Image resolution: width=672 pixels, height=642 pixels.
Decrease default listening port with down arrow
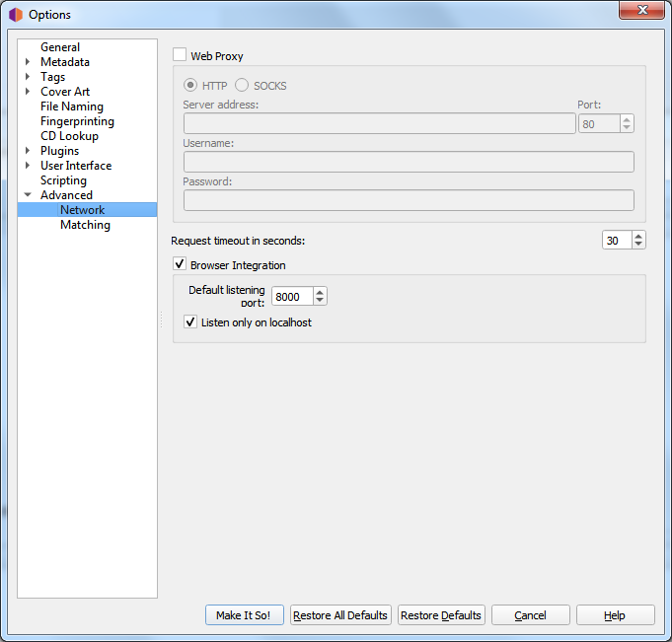pos(319,301)
